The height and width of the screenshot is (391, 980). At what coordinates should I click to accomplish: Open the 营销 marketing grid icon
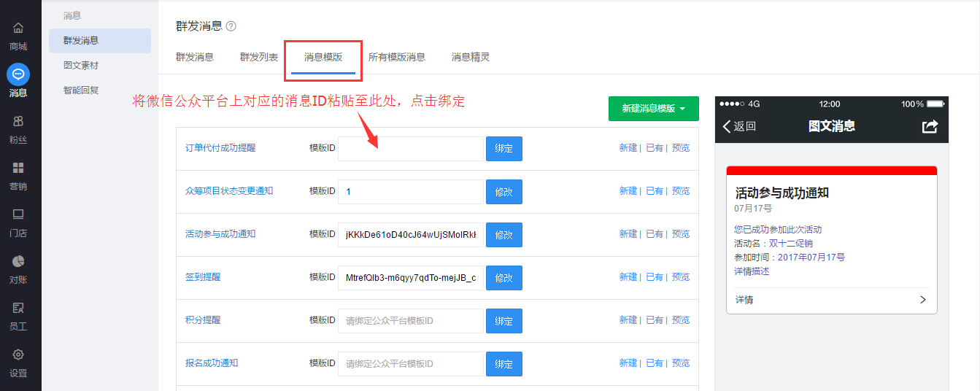pos(18,168)
